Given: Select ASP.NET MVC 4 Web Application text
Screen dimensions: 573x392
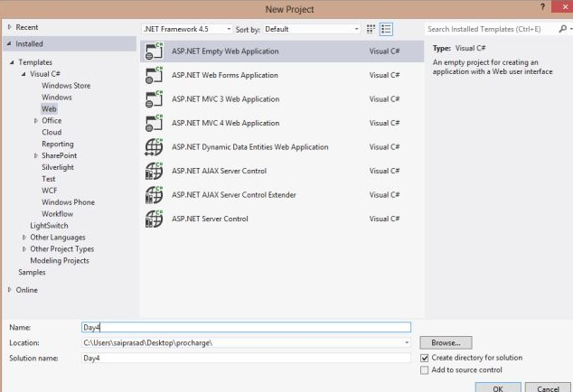Looking at the screenshot, I should (225, 123).
